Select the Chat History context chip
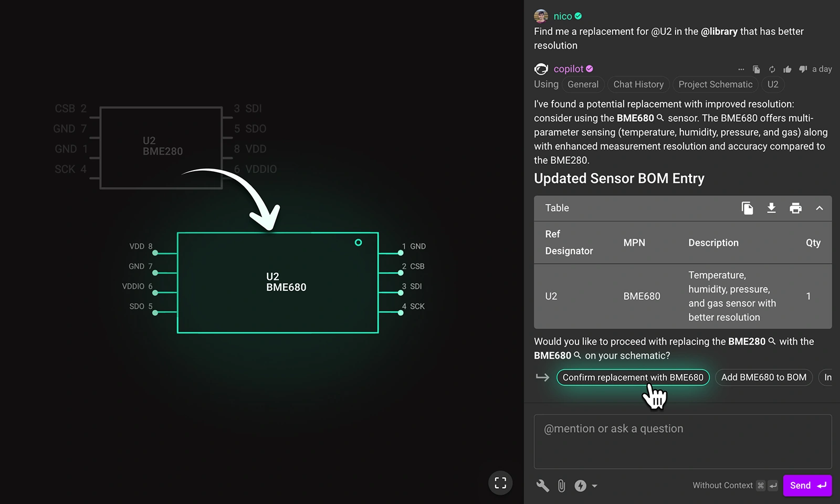 coord(638,85)
